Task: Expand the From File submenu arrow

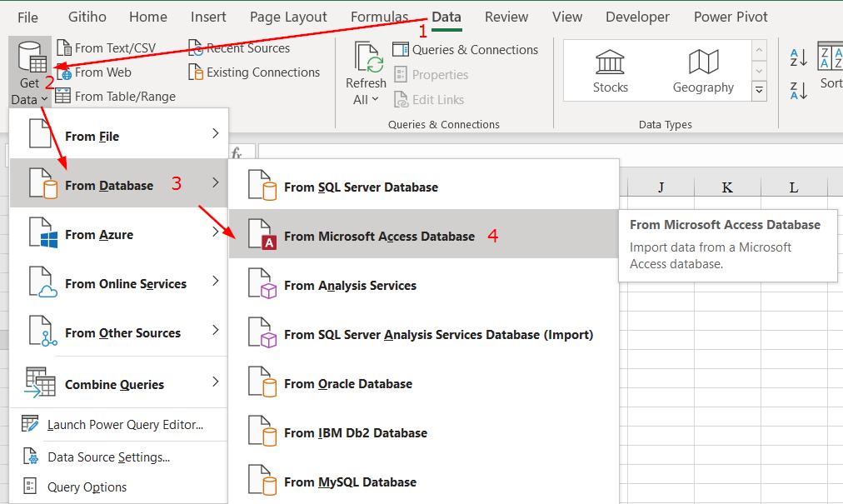Action: tap(216, 134)
